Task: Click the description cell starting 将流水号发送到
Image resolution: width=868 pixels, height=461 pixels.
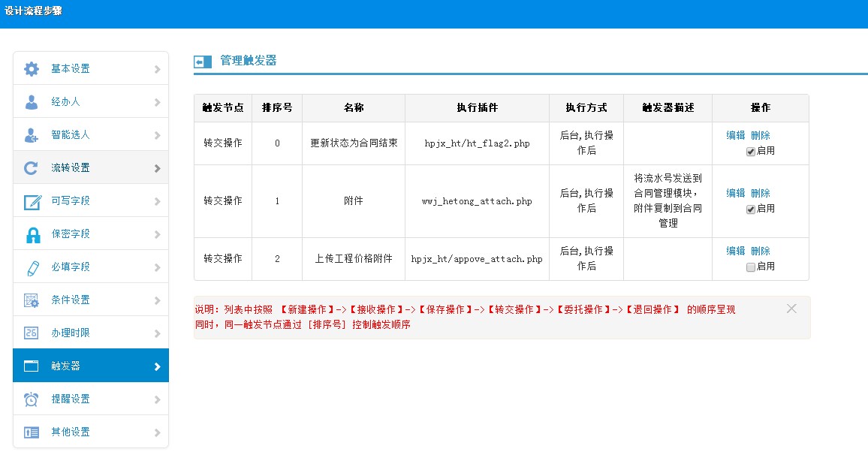Action: click(668, 201)
